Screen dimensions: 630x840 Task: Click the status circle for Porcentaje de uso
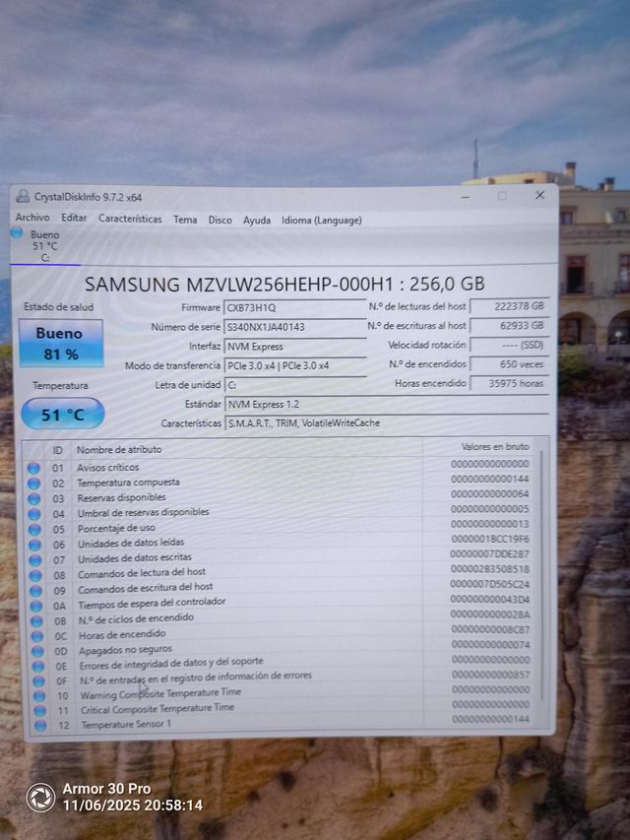tap(34, 529)
